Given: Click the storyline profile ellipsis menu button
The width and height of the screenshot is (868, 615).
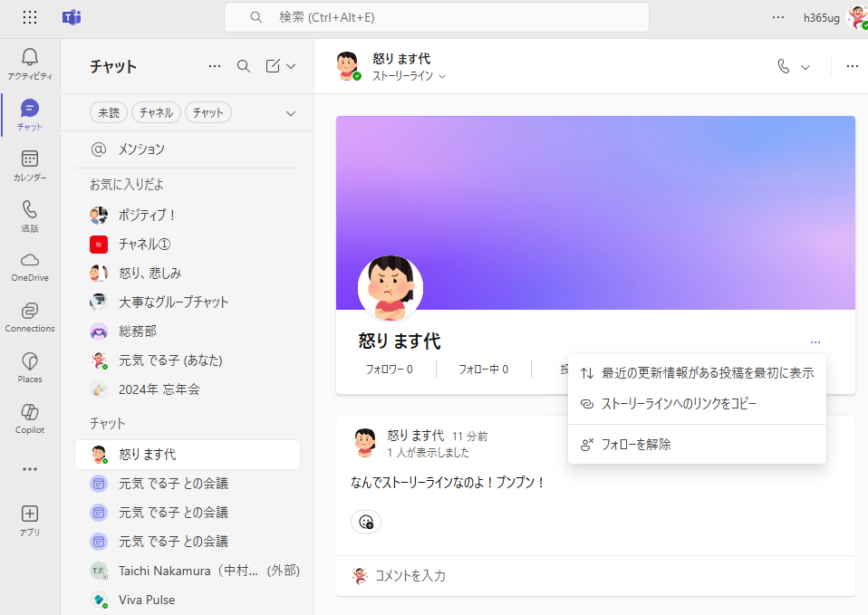Looking at the screenshot, I should pyautogui.click(x=815, y=342).
